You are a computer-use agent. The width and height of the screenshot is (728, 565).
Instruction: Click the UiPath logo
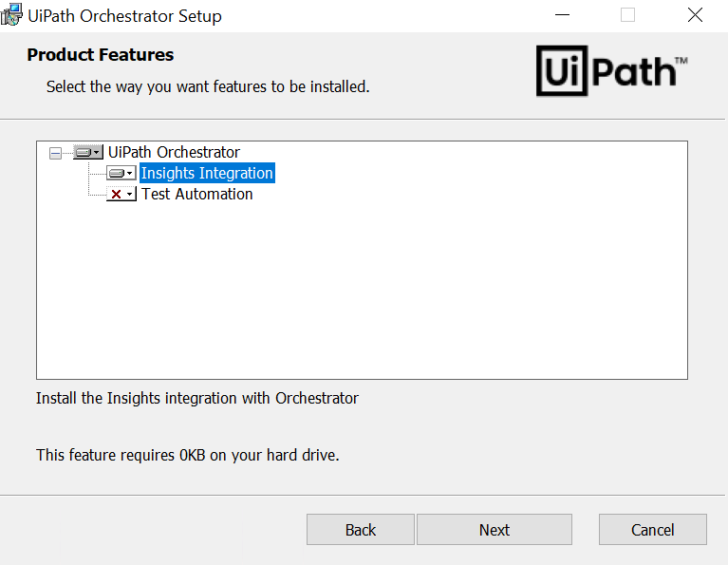pos(611,70)
